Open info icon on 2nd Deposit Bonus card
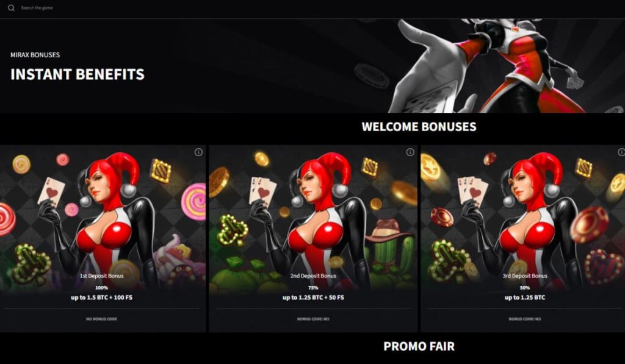 point(410,152)
